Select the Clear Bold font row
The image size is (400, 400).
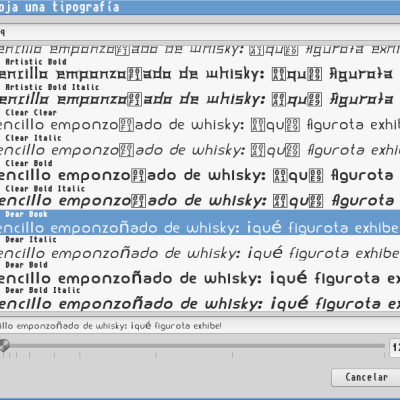[x=200, y=172]
